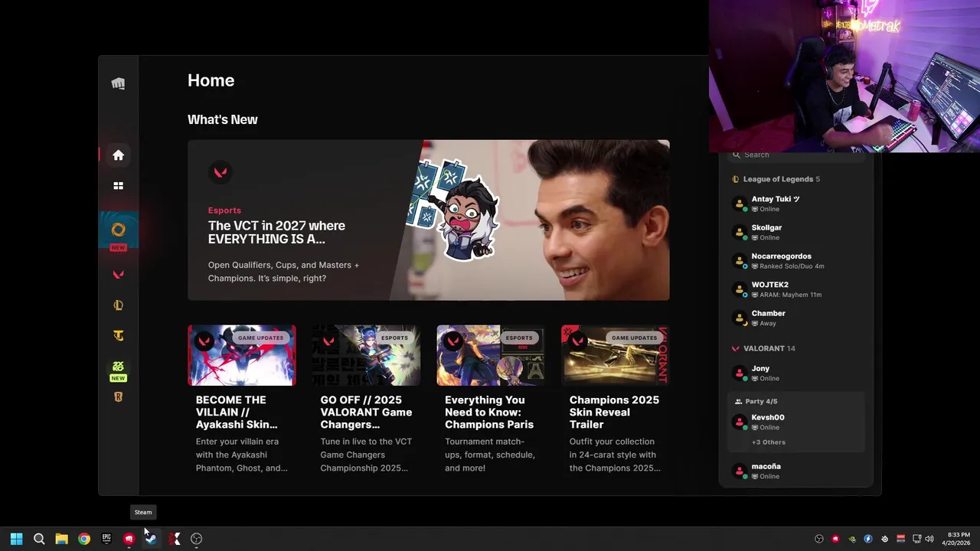Switch to the Riot Client taskbar icon
The width and height of the screenshot is (980, 551).
coord(129,539)
